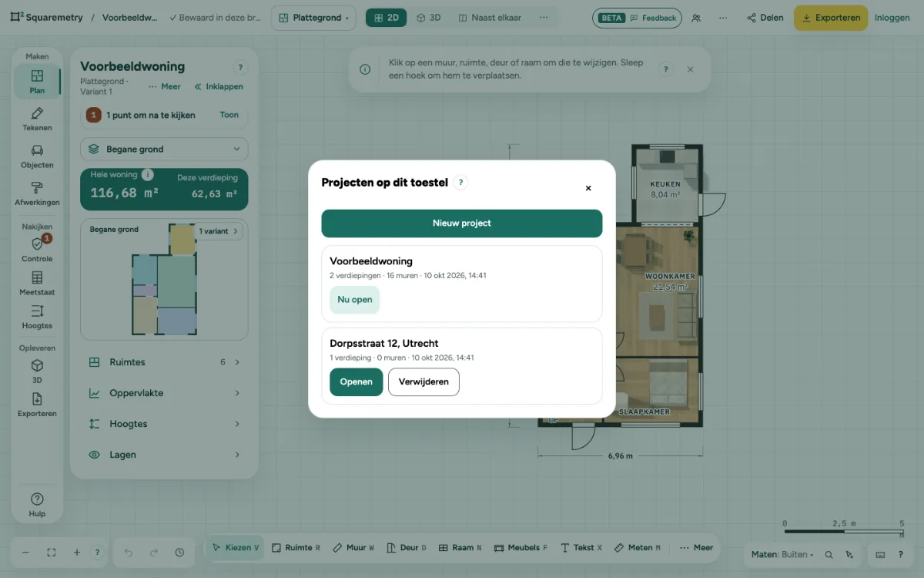Viewport: 924px width, 578px height.
Task: Select the Raam tool in the toolbar
Action: point(460,548)
